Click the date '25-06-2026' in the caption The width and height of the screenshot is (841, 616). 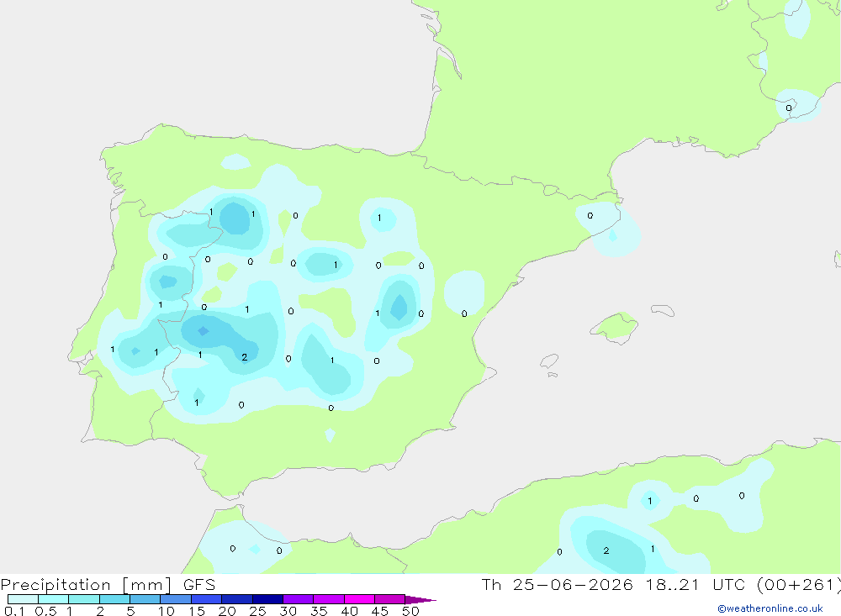click(573, 585)
